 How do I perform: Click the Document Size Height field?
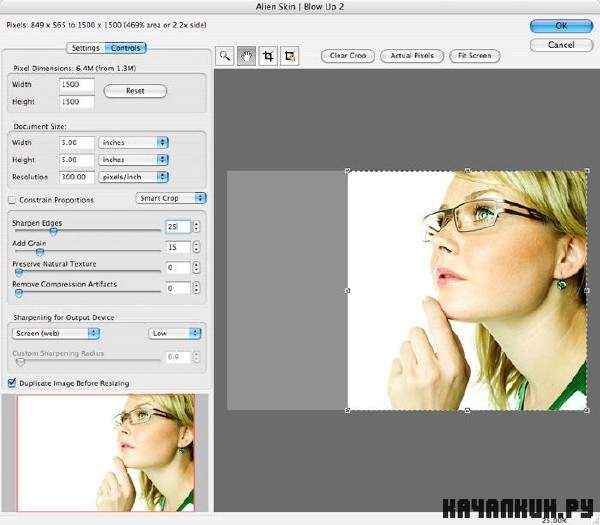pyautogui.click(x=77, y=160)
